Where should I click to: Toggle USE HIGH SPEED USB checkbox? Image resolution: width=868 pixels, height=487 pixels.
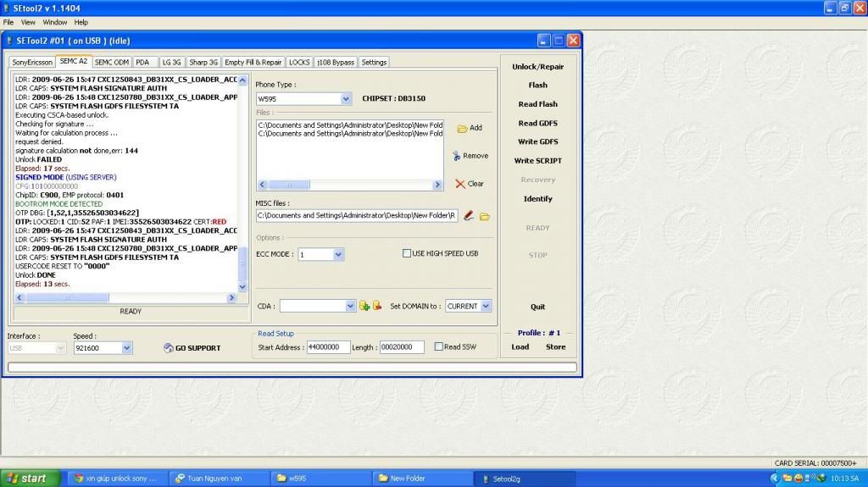coord(407,253)
